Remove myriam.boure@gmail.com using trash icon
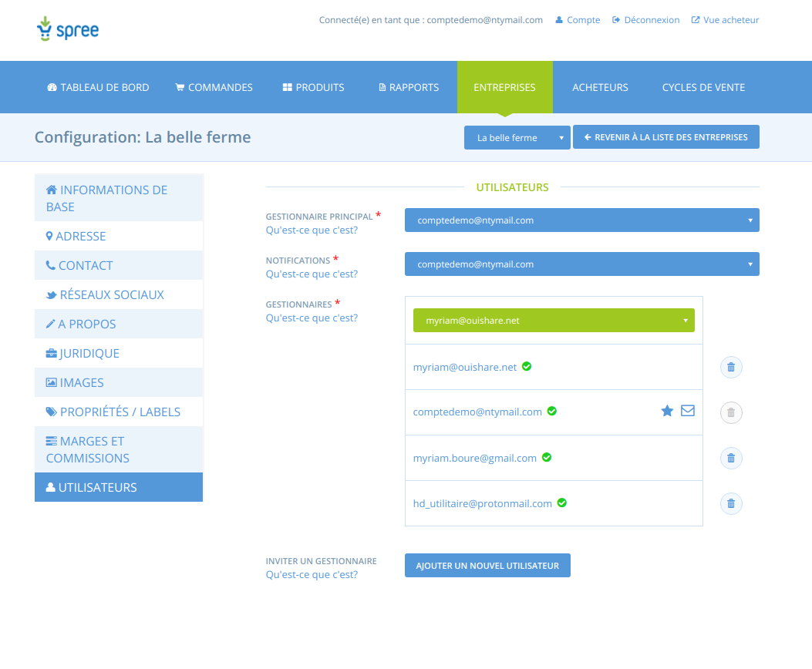 click(x=731, y=459)
